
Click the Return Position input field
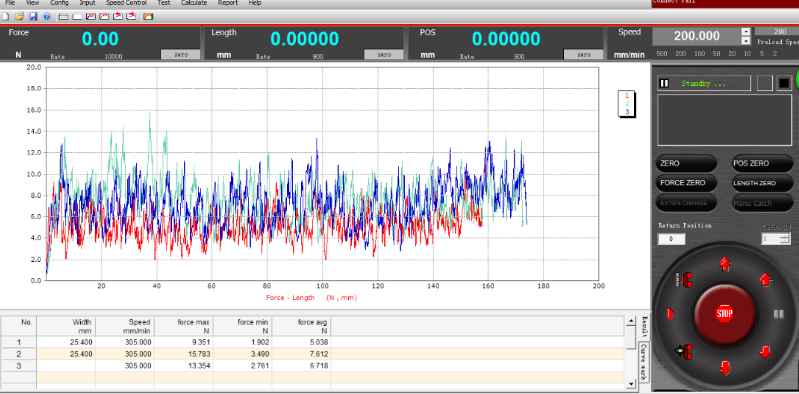pos(671,239)
